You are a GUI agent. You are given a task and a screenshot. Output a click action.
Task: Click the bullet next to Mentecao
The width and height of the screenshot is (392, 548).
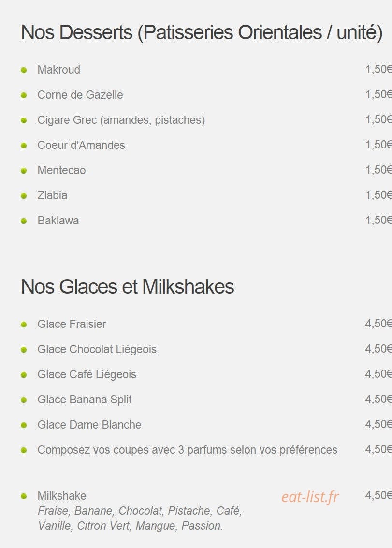pos(24,171)
